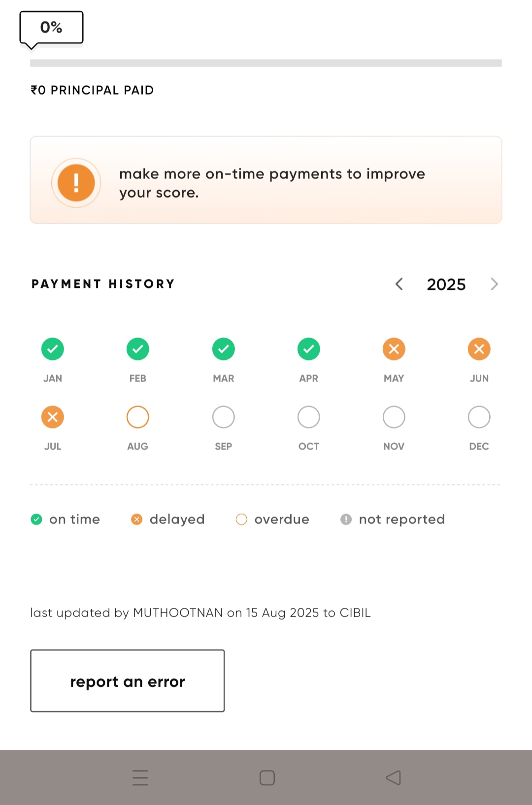Select the June delayed status icon

[479, 349]
